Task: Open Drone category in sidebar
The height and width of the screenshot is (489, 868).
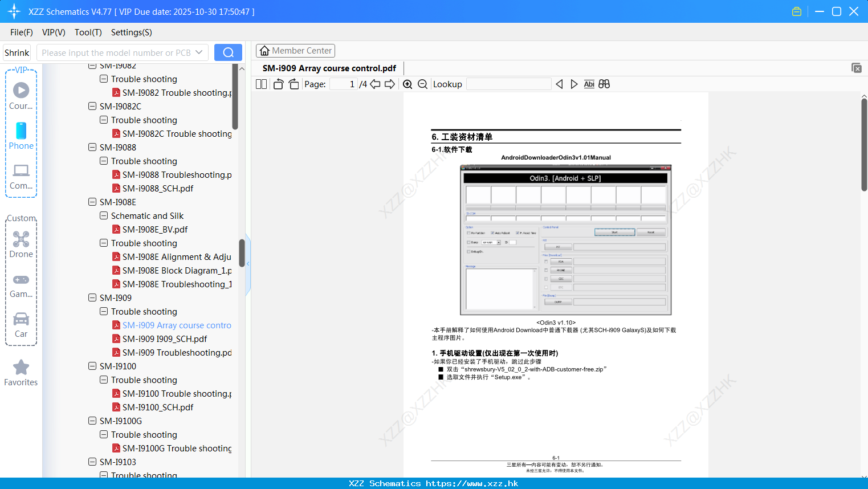Action: pos(21,244)
